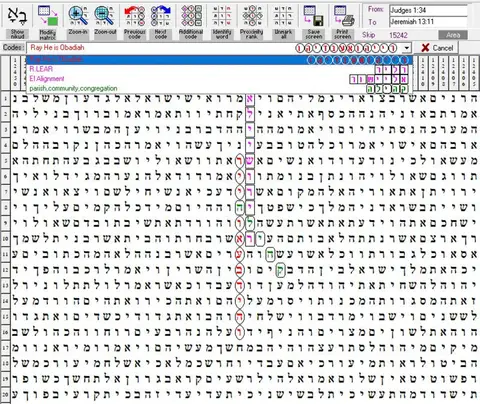Click the To field 'Jeremiah 13:11'
The width and height of the screenshot is (480, 404).
tap(428, 22)
